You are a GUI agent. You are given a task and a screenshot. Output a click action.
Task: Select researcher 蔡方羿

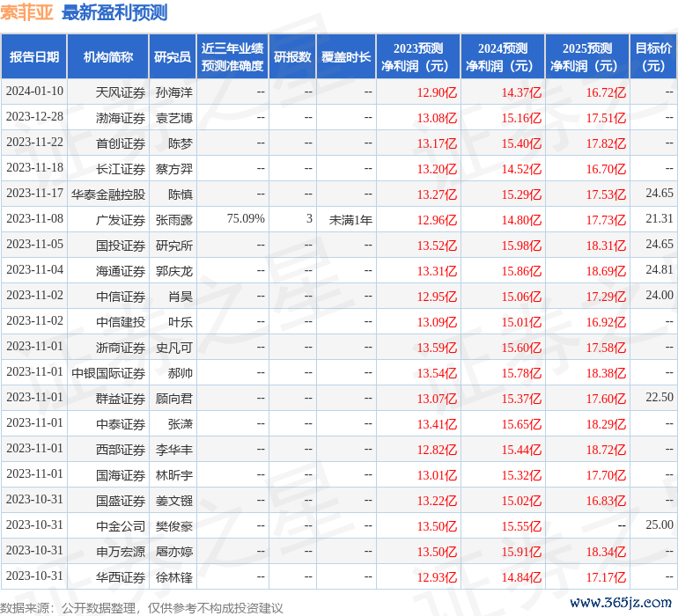(173, 169)
